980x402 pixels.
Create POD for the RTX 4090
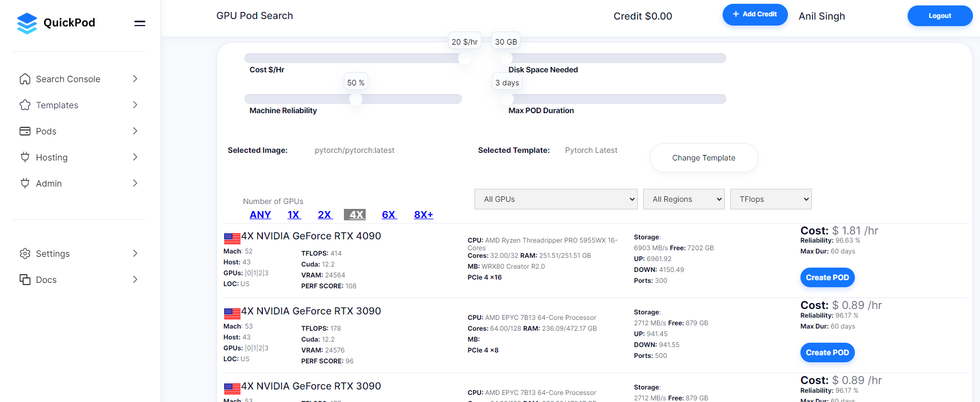click(x=827, y=277)
